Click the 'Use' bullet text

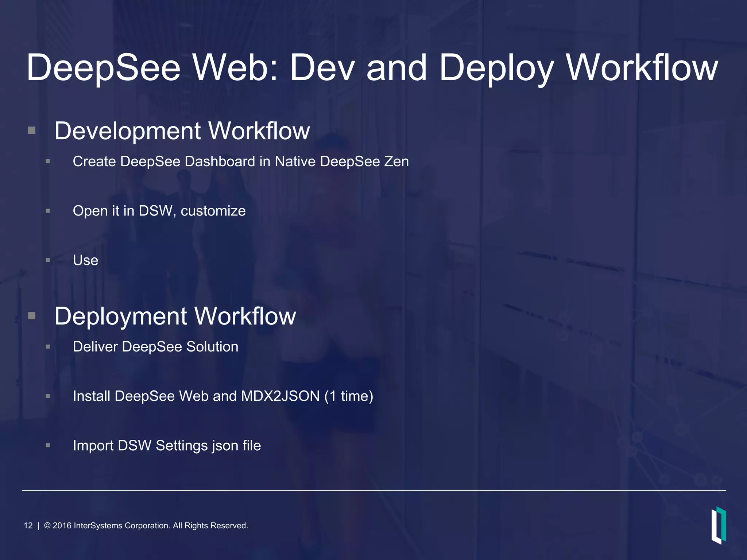click(85, 260)
